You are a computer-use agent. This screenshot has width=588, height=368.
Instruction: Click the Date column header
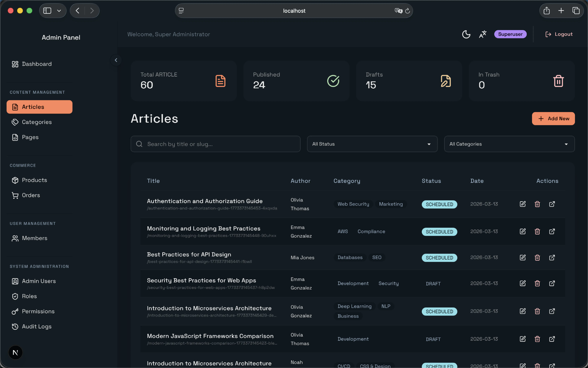(477, 181)
